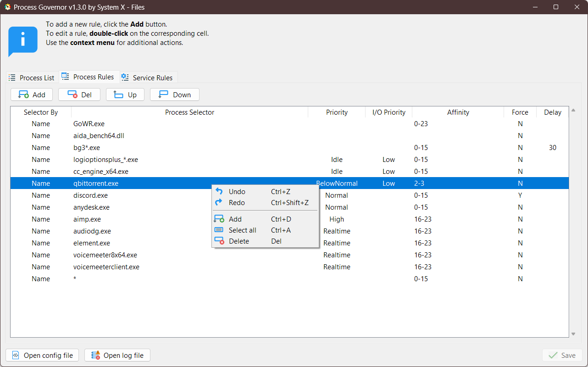
Task: Select the anydesk.exe rule
Action: click(x=289, y=207)
